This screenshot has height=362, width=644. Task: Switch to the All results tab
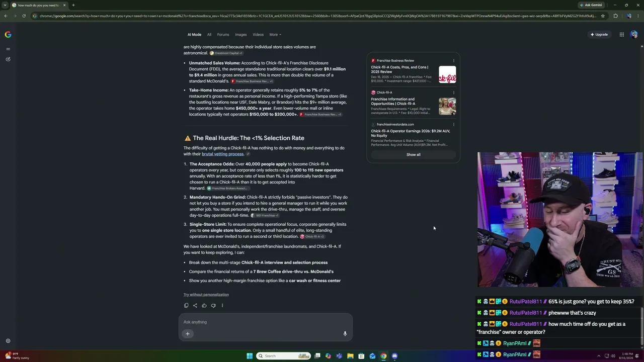pos(209,35)
